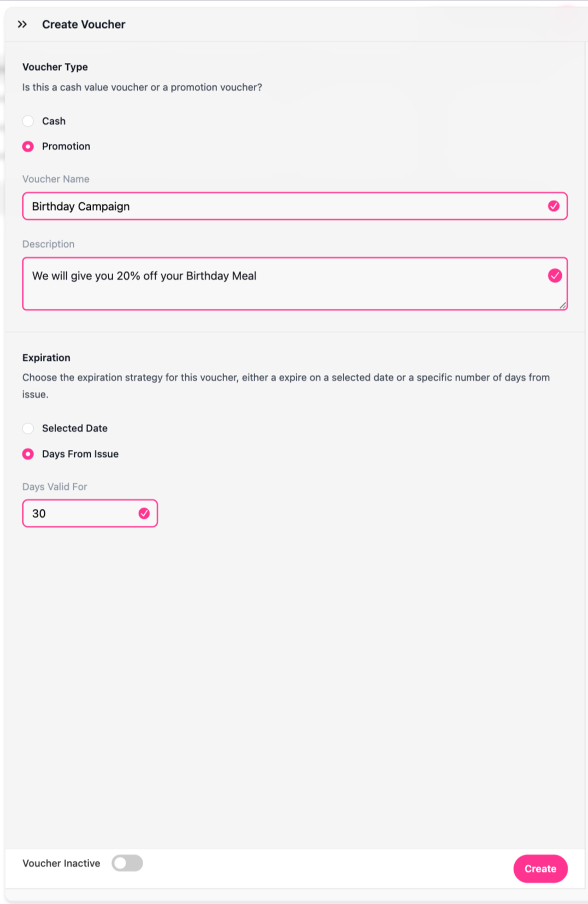Viewport: 588px width, 904px height.
Task: Click the Voucher Name field label
Action: coord(56,179)
